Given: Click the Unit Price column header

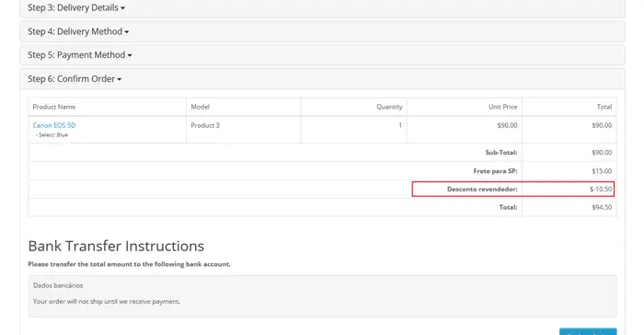Looking at the screenshot, I should (x=502, y=107).
